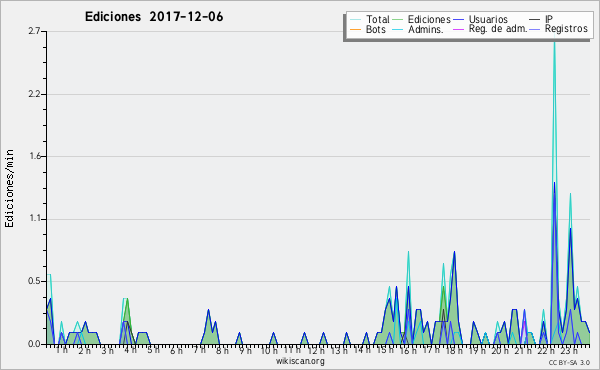Select the 'Bots' legend entry
Viewport: 600px width, 370px height.
pos(368,29)
